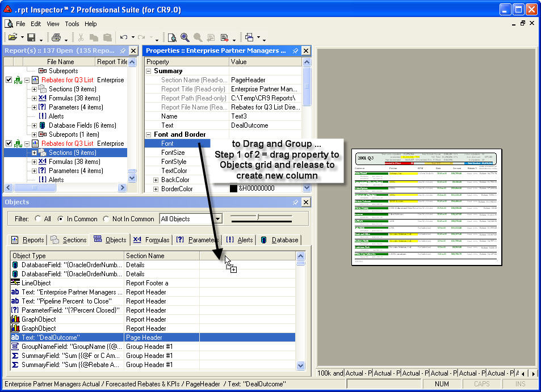Open the Edit menu

coord(36,24)
